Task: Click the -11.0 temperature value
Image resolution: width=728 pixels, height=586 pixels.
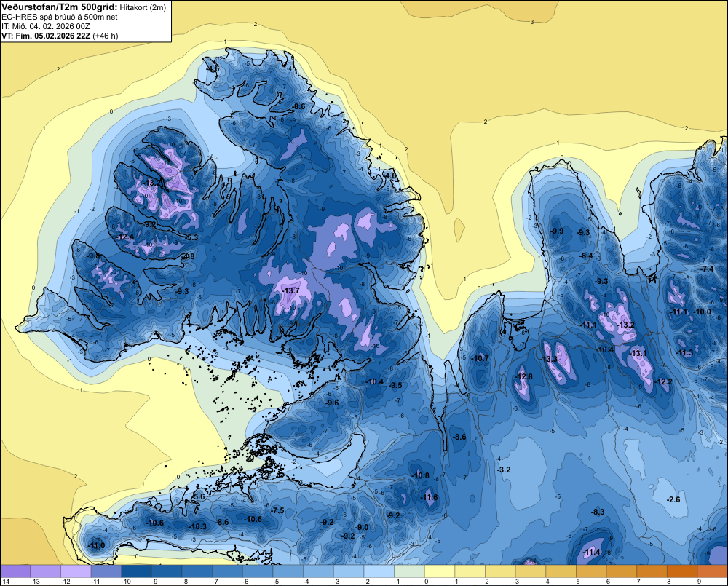Action: [x=97, y=545]
